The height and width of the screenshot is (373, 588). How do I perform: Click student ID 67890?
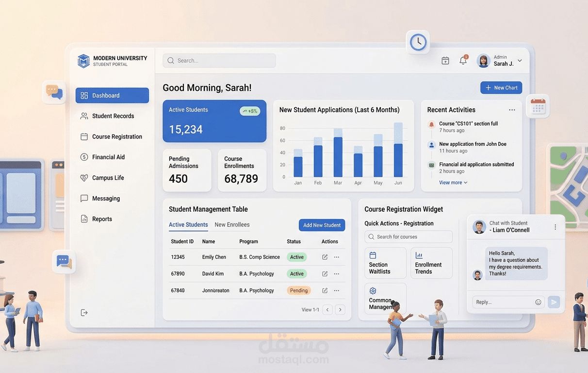[178, 274]
